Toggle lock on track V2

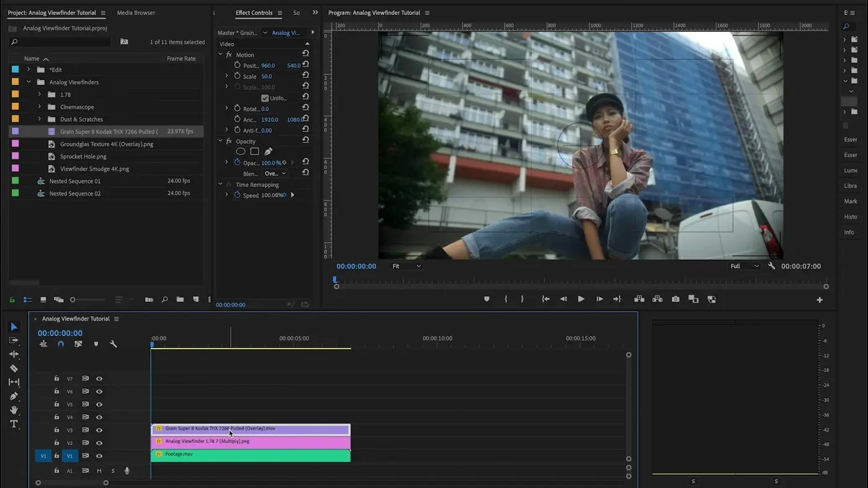56,443
